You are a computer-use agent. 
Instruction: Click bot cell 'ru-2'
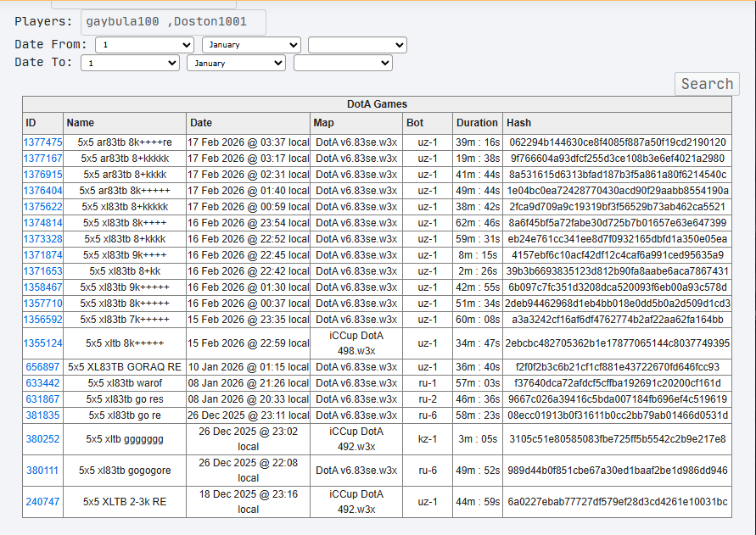coord(428,399)
